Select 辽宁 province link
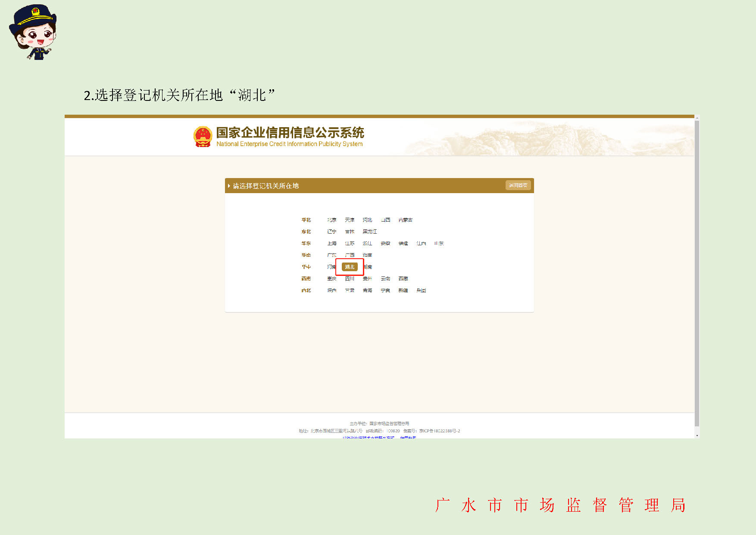 tap(331, 232)
